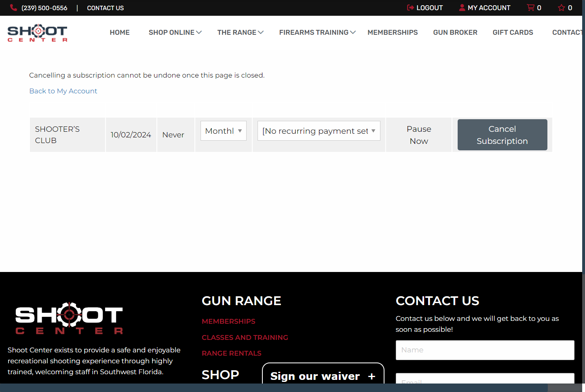Open footer Range Rentals link
Image resolution: width=585 pixels, height=392 pixels.
[232, 353]
